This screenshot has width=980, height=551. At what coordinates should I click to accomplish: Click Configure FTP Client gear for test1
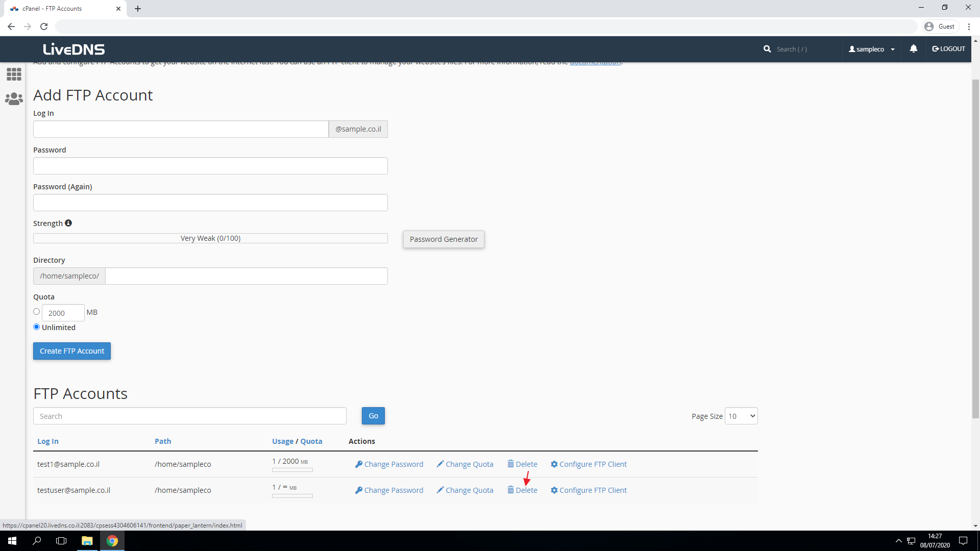554,464
